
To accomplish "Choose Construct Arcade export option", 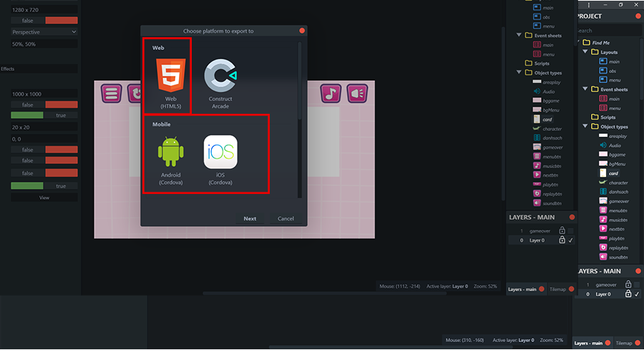I will click(220, 84).
